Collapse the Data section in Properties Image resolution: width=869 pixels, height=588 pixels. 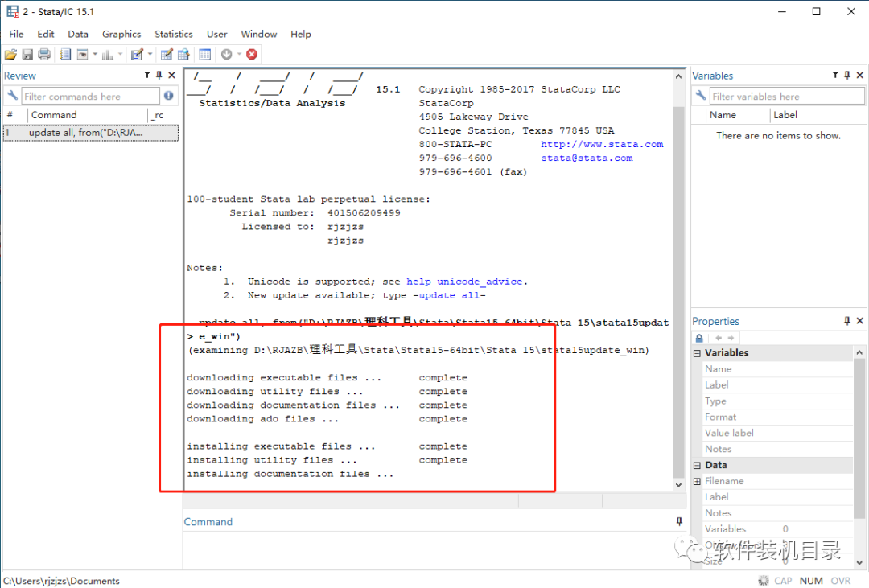click(x=697, y=465)
